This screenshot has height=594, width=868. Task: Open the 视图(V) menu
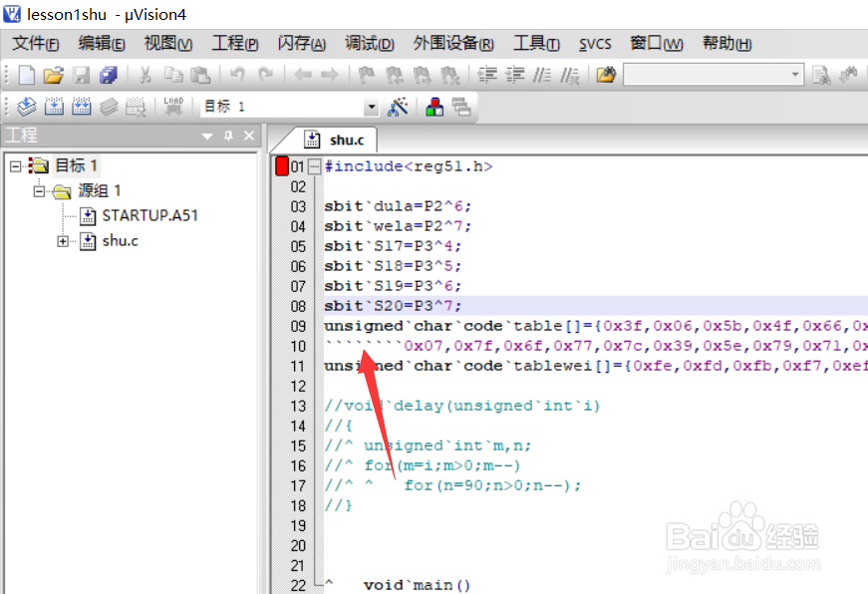tap(168, 43)
